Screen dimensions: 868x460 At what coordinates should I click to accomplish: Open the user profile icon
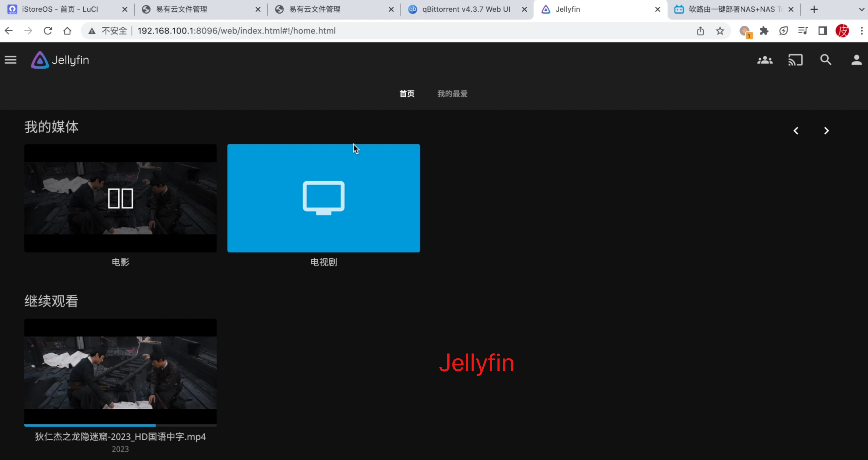pos(856,60)
